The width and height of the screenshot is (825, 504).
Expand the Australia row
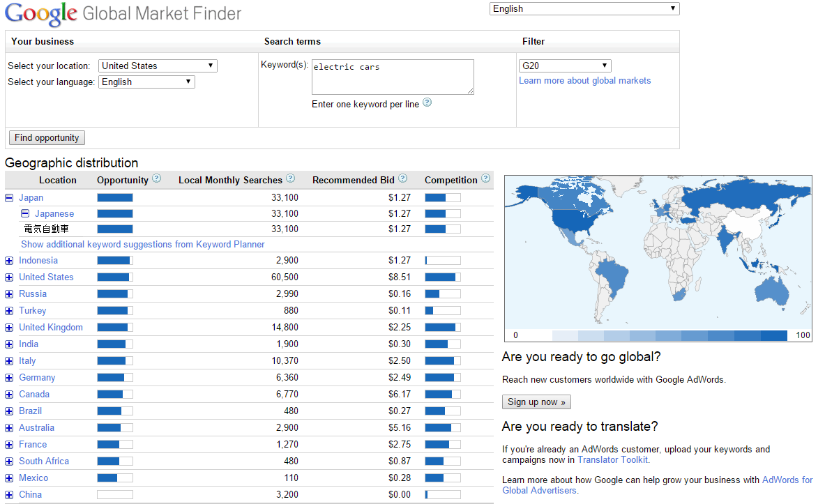9,428
